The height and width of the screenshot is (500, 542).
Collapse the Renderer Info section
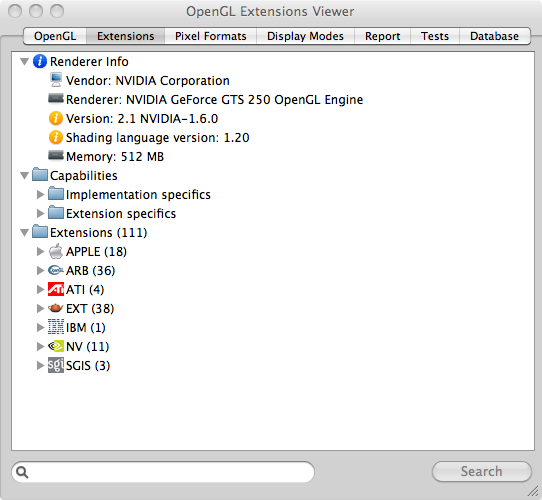coord(24,62)
